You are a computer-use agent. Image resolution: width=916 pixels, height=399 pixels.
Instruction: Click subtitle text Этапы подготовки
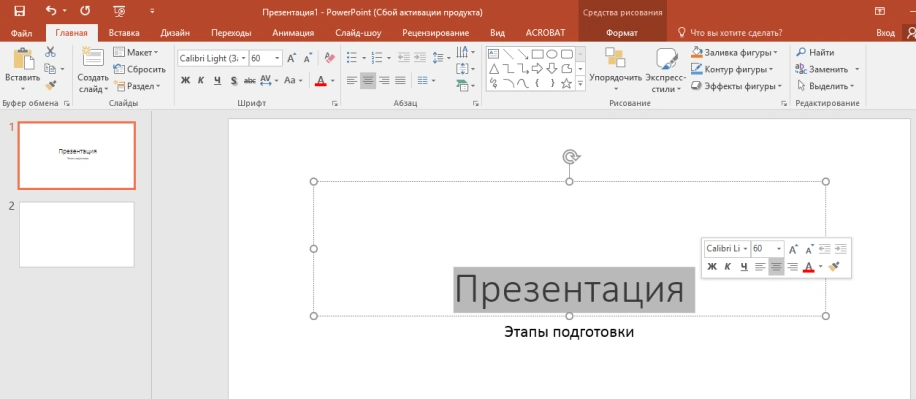[569, 332]
